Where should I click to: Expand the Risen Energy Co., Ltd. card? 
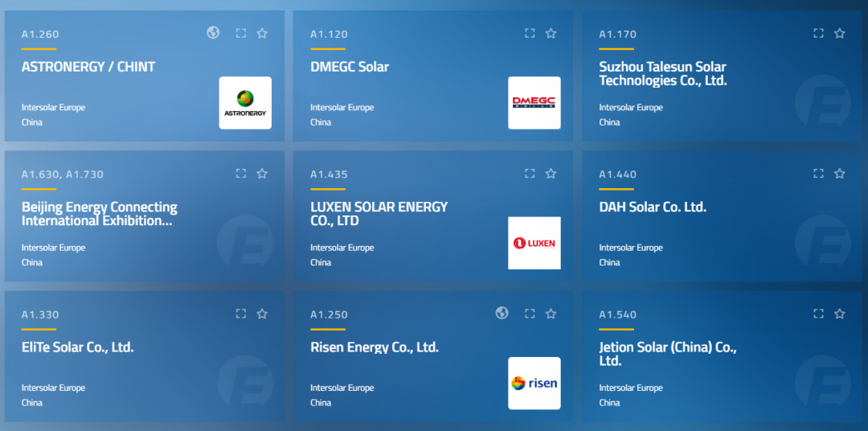coord(530,314)
